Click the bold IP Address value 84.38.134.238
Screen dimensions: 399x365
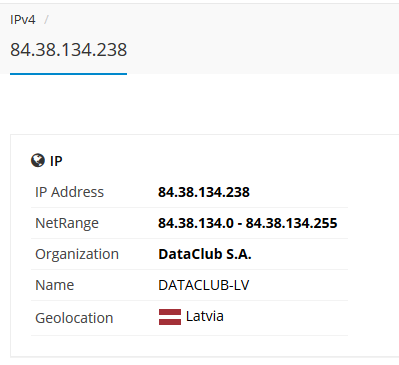[x=204, y=192]
